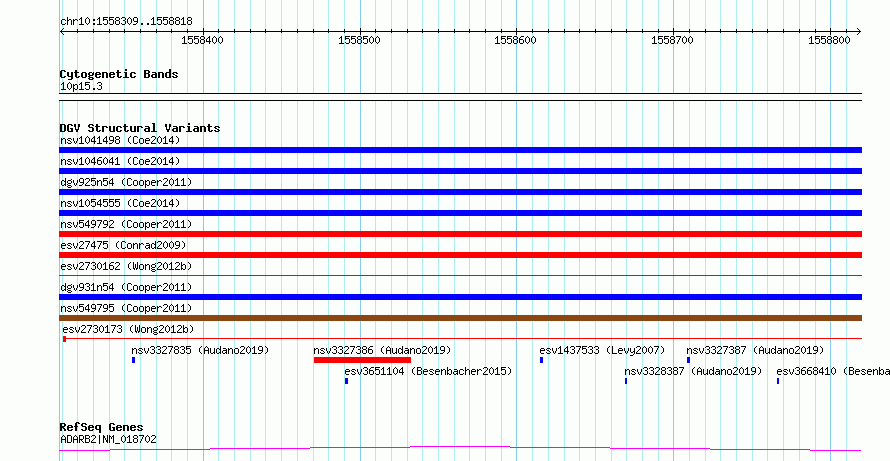Select variant label nsv549795 (Cooper2011)
The image size is (890, 461).
(x=126, y=308)
